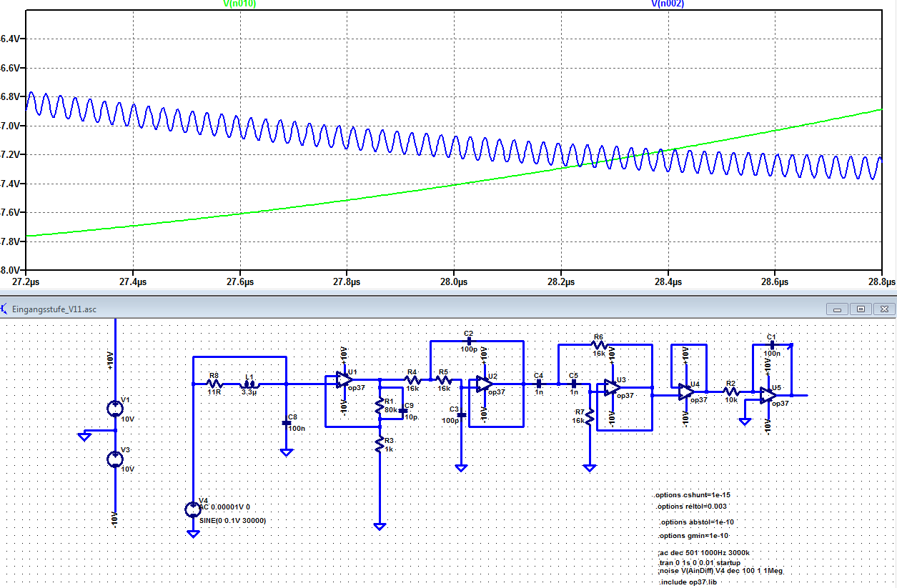Select capacitor C9 10p
Viewport: 897px width, 588px height.
pos(402,410)
